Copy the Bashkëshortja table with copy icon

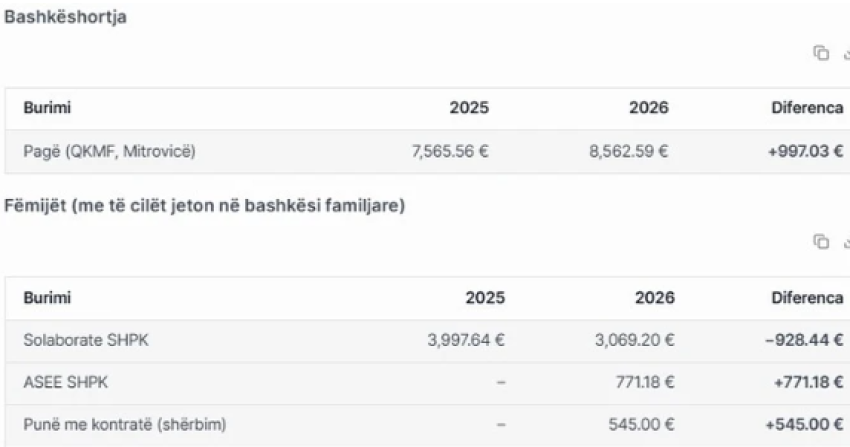click(821, 54)
